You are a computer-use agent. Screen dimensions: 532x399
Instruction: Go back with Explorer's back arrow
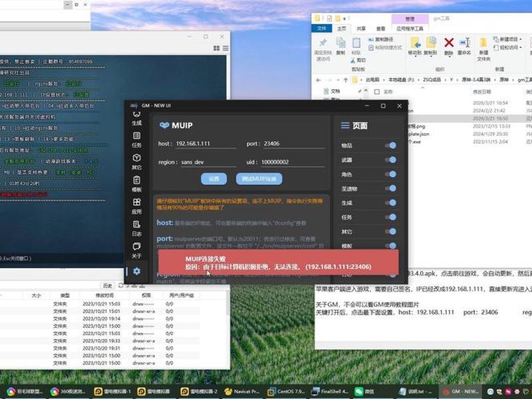[x=319, y=80]
